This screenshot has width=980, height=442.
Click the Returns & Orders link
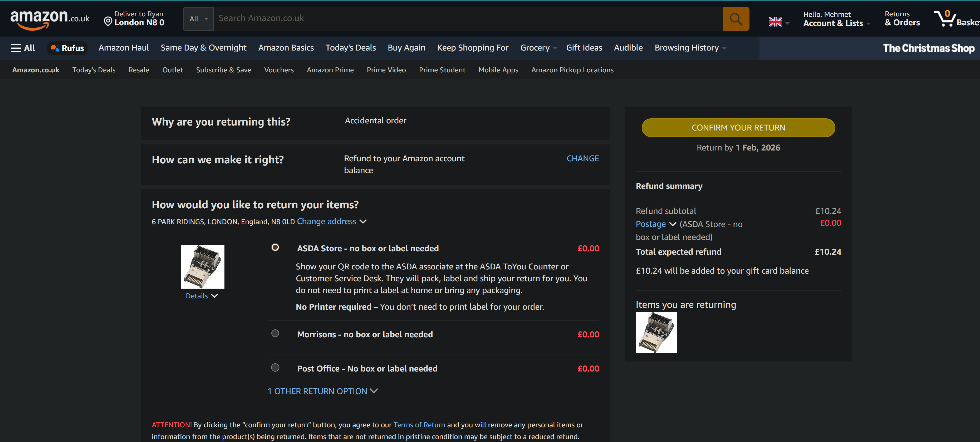(x=902, y=19)
